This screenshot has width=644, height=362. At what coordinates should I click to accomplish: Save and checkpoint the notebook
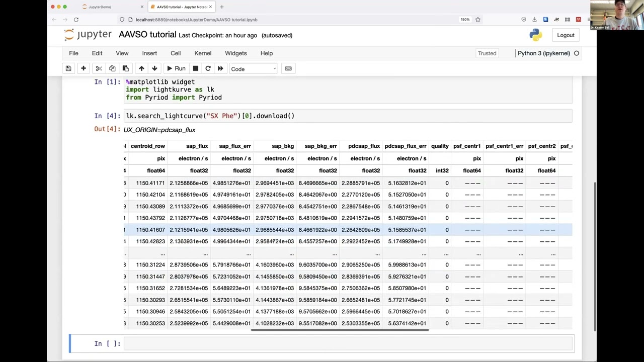pyautogui.click(x=68, y=68)
